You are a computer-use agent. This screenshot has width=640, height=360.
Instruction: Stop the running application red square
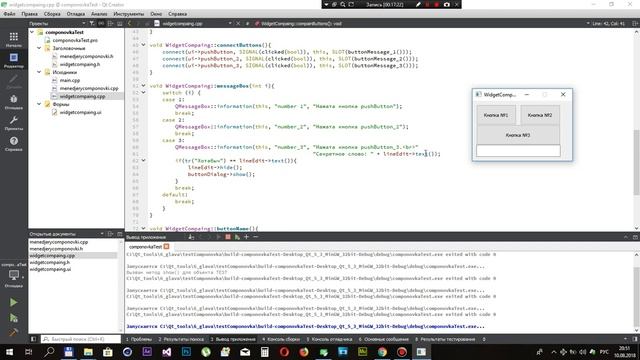(228, 237)
